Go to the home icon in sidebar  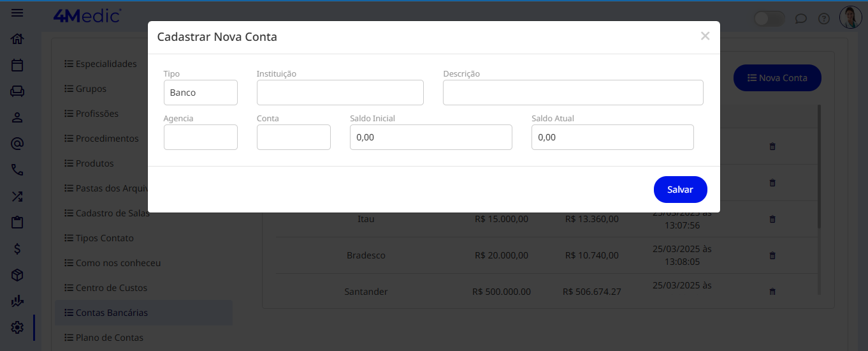(17, 39)
